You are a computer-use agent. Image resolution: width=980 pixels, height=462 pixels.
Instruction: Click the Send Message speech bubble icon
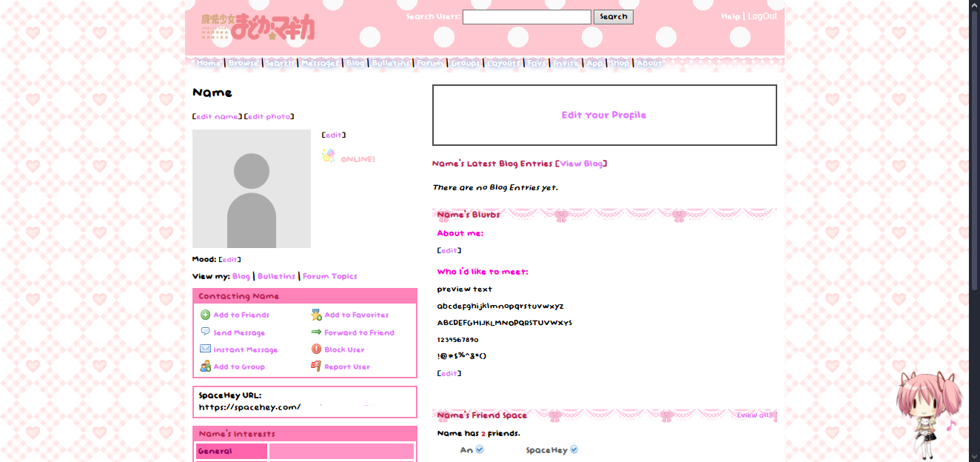click(x=205, y=332)
